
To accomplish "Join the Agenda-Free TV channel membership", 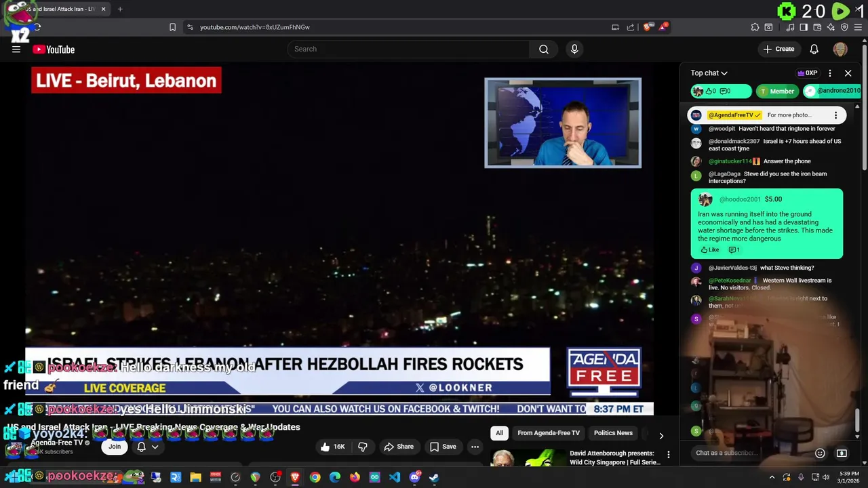I will 115,447.
